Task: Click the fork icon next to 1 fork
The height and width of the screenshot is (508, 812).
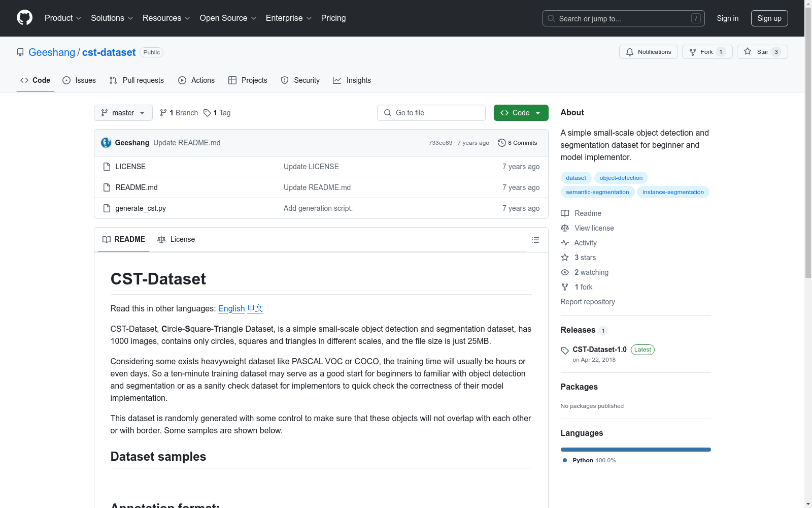Action: (565, 287)
